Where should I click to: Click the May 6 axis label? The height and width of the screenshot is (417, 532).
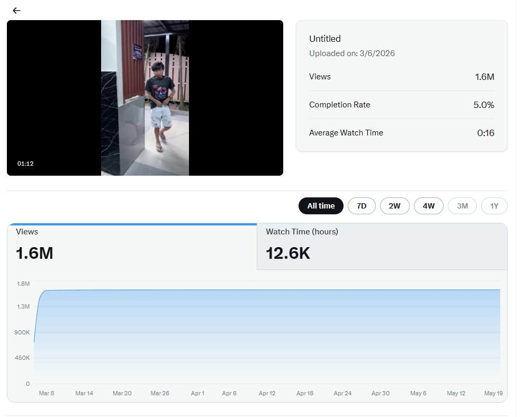[x=418, y=393]
